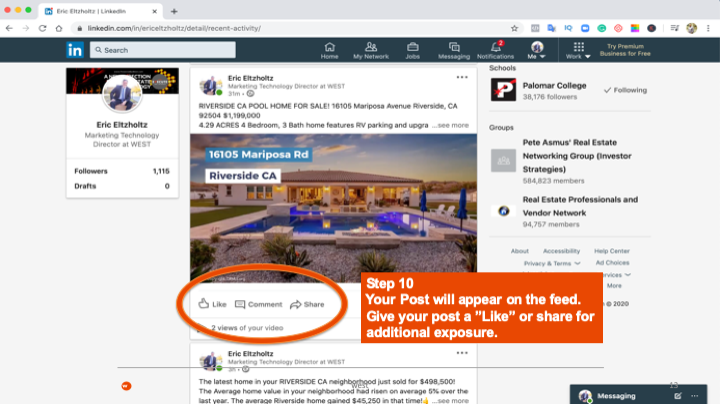Open the Notifications bell icon
The width and height of the screenshot is (720, 404).
pyautogui.click(x=495, y=50)
